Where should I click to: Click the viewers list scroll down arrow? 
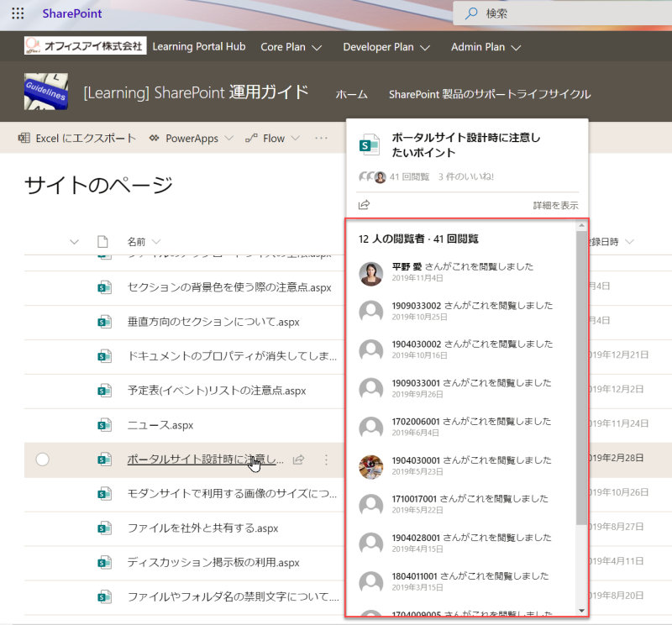click(x=581, y=611)
